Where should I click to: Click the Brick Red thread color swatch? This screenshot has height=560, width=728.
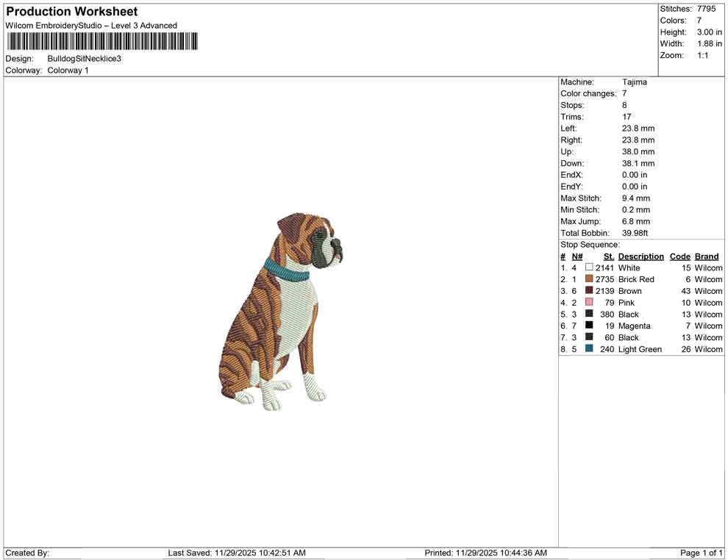[x=589, y=279]
